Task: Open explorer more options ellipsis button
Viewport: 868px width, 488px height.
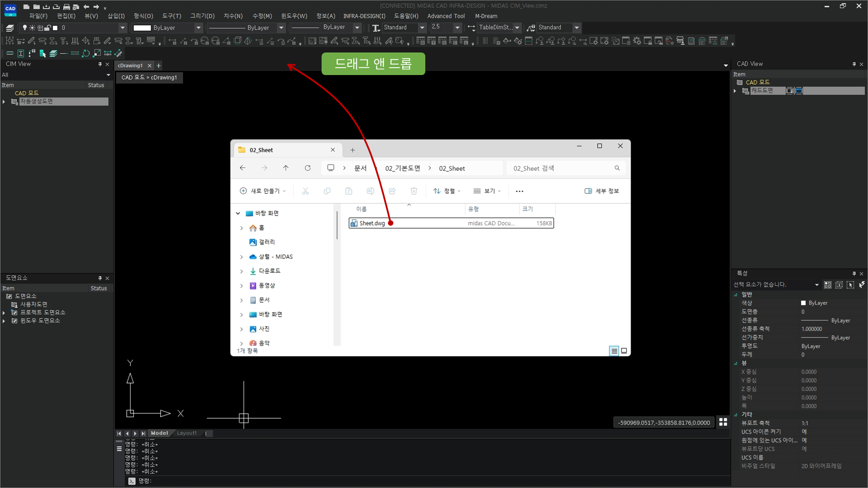Action: coord(519,191)
